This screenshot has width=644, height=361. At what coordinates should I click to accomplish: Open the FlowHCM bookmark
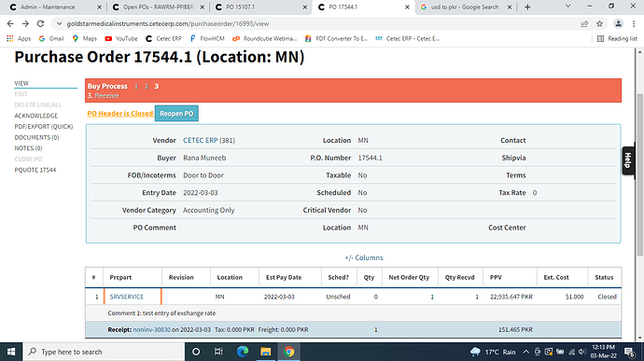point(207,38)
